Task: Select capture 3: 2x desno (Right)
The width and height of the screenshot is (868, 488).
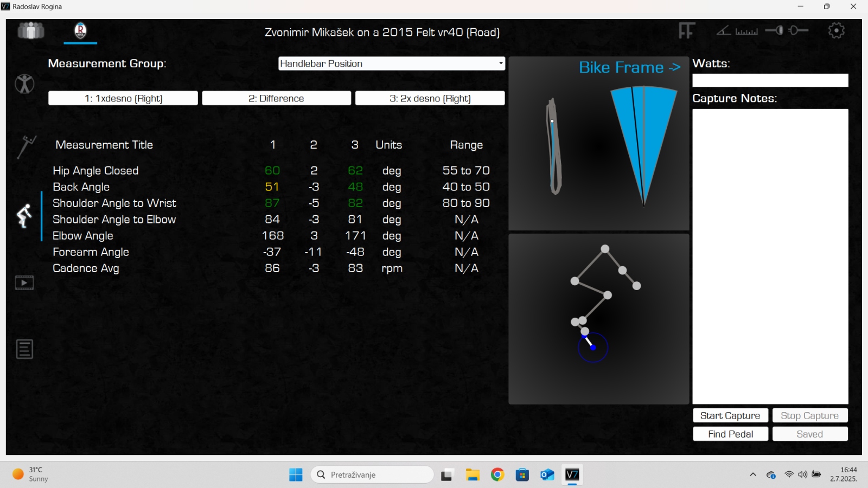Action: 430,98
